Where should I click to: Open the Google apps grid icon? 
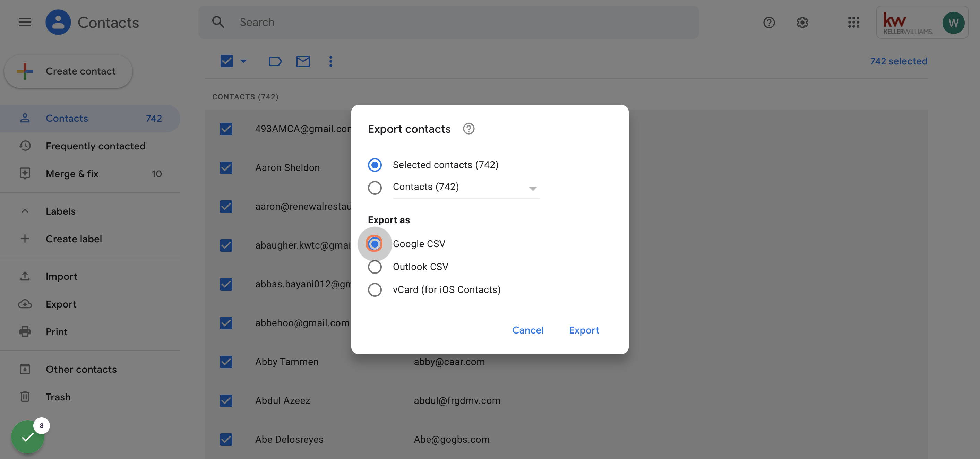pyautogui.click(x=854, y=23)
